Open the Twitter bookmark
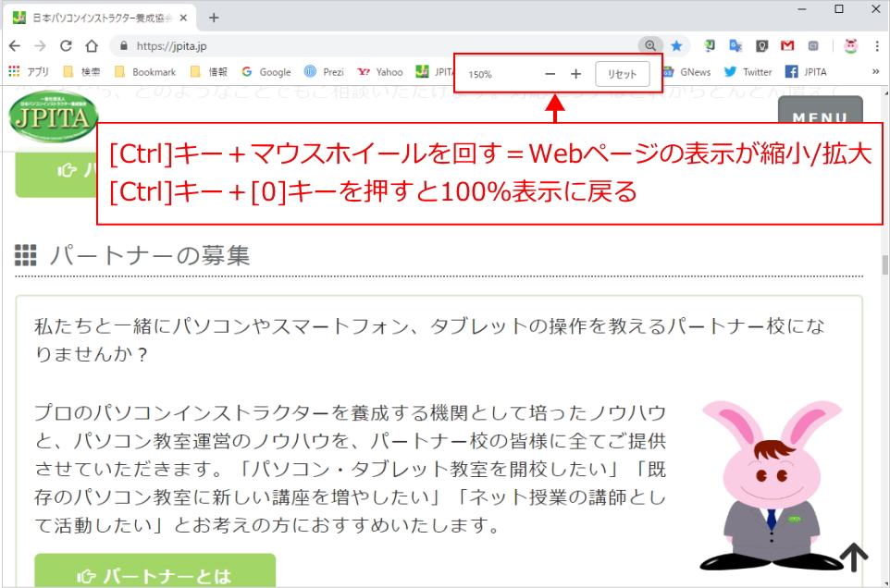The height and width of the screenshot is (588, 890). pos(748,71)
